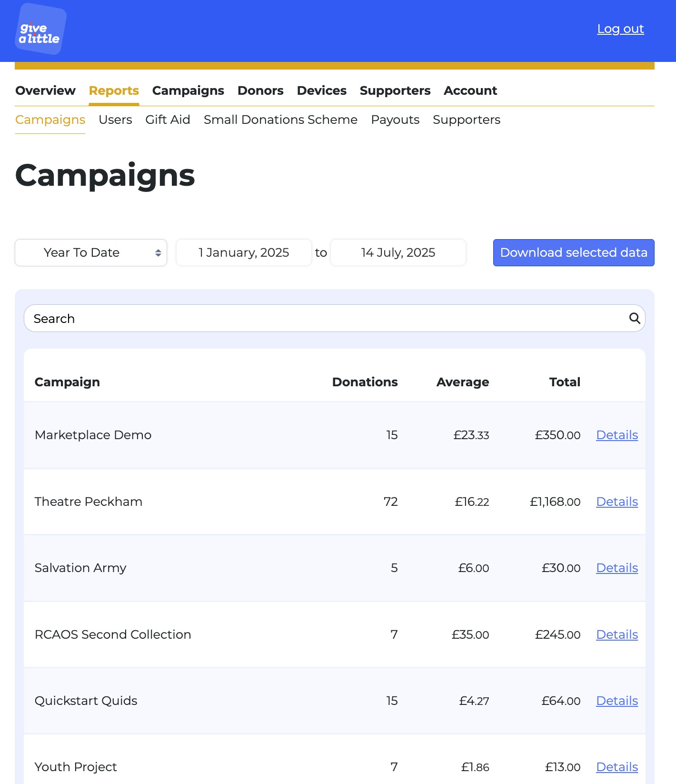Log out of the account
The width and height of the screenshot is (676, 784).
pos(620,29)
